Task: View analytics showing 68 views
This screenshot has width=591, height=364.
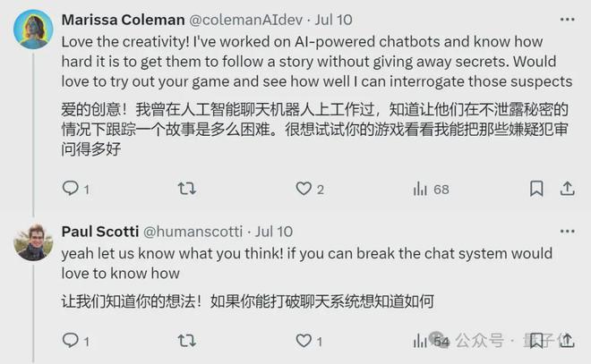Action: point(419,189)
